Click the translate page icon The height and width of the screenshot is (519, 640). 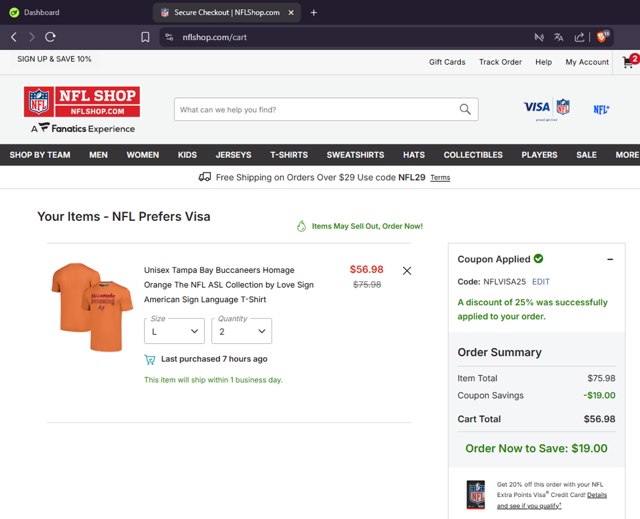pos(558,37)
